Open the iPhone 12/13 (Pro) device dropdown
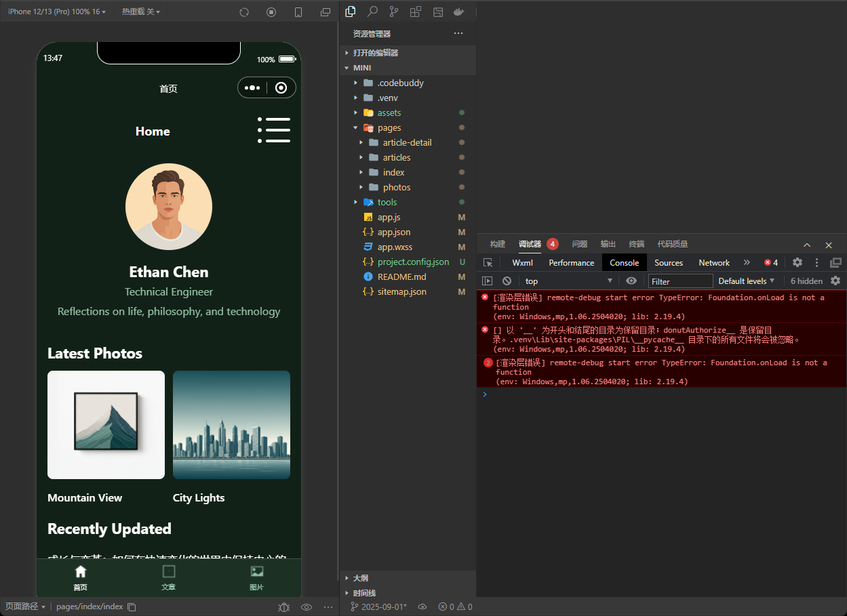847x616 pixels. 57,12
